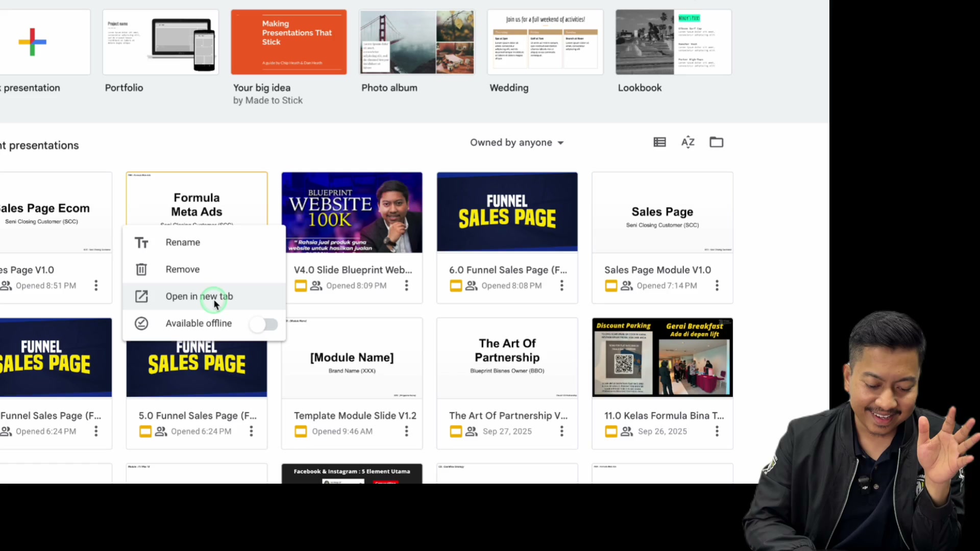Open the Facebook & Instagram 5 Element Utama thumbnail
This screenshot has width=980, height=551.
click(352, 474)
